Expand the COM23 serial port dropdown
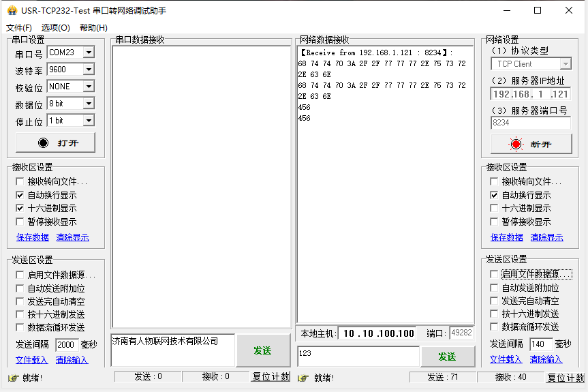 click(89, 52)
